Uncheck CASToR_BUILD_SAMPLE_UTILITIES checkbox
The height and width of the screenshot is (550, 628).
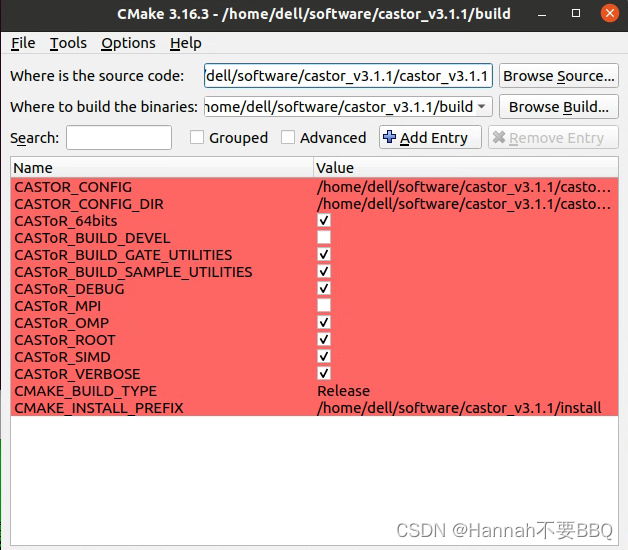click(324, 272)
